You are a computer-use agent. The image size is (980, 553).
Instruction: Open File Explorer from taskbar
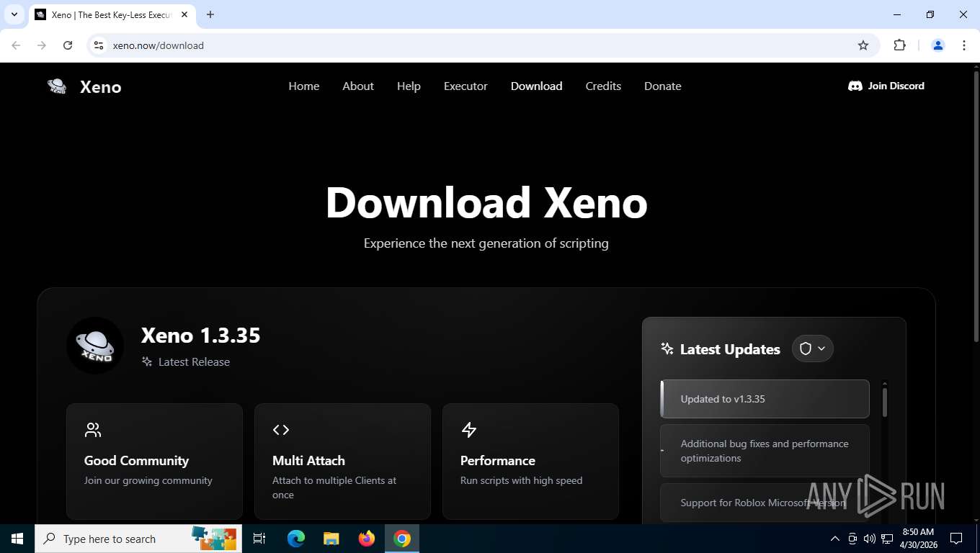click(x=331, y=539)
